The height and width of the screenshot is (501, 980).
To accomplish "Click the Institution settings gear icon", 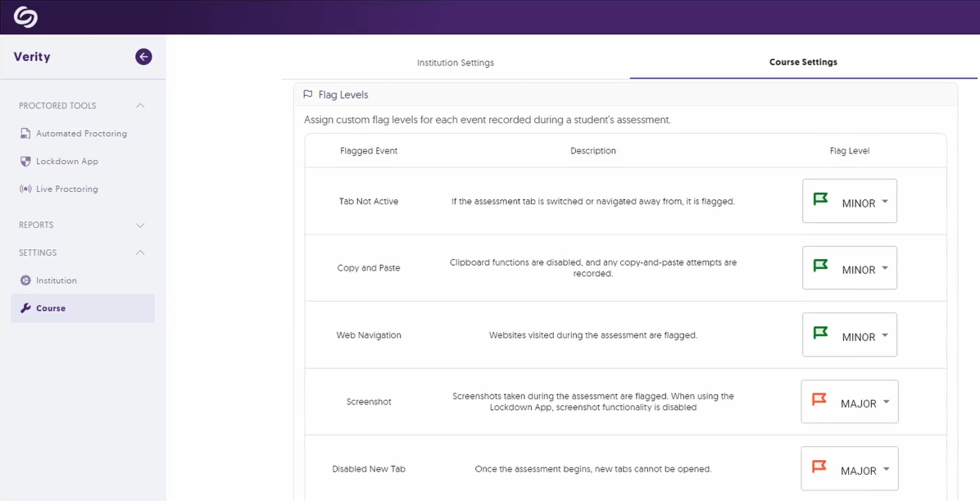I will tap(25, 280).
